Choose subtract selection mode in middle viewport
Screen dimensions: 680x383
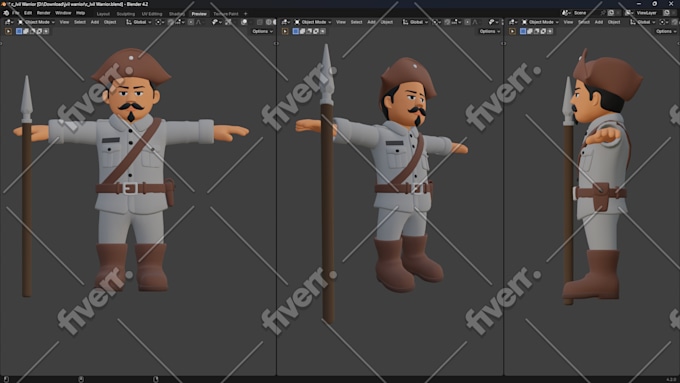[309, 31]
